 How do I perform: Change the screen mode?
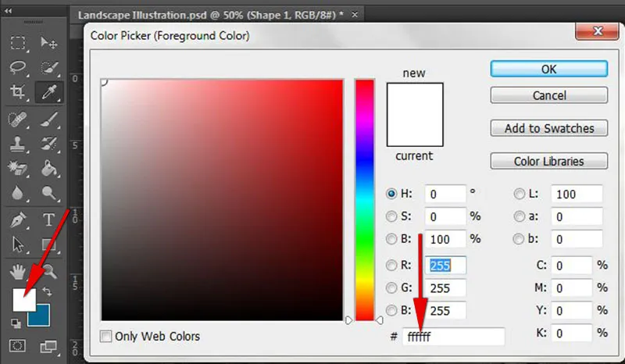(x=48, y=346)
